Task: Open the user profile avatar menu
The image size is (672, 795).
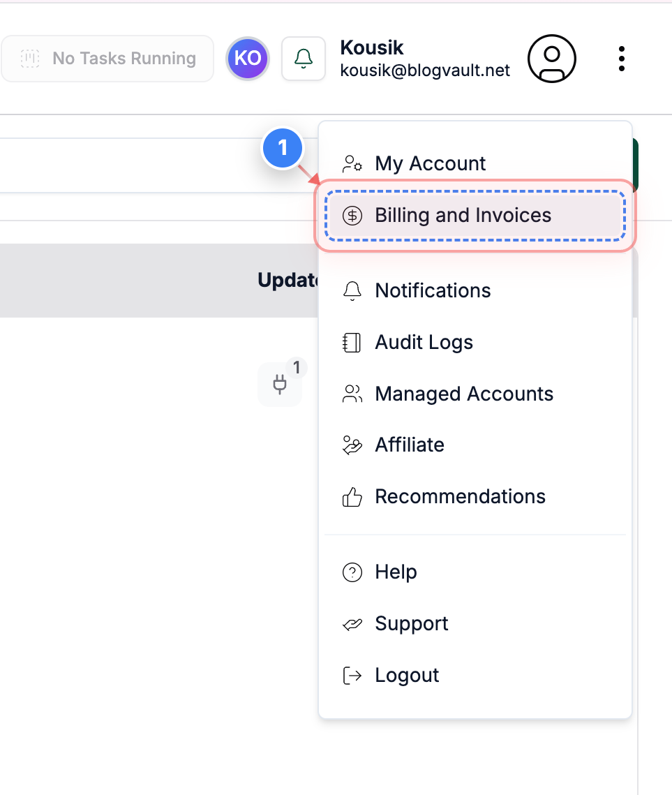Action: click(551, 59)
